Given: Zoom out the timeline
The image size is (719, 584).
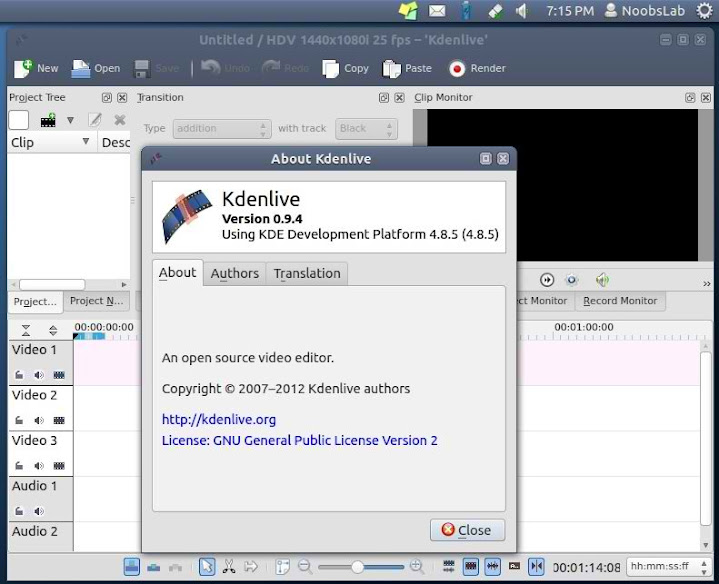Looking at the screenshot, I should click(305, 567).
